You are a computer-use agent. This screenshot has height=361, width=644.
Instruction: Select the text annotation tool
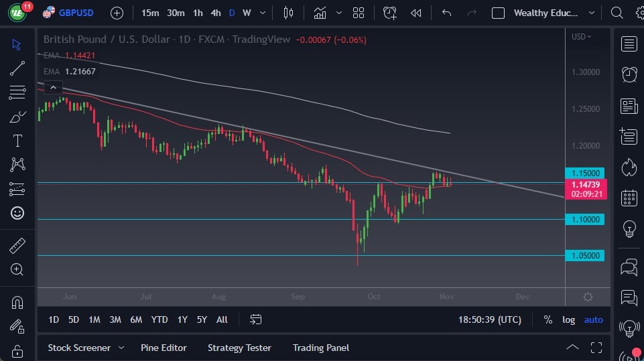click(x=17, y=141)
